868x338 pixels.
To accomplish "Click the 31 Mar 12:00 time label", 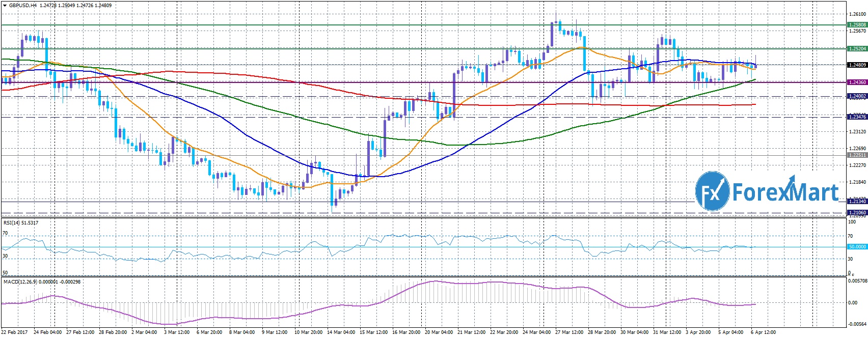I will [x=667, y=332].
